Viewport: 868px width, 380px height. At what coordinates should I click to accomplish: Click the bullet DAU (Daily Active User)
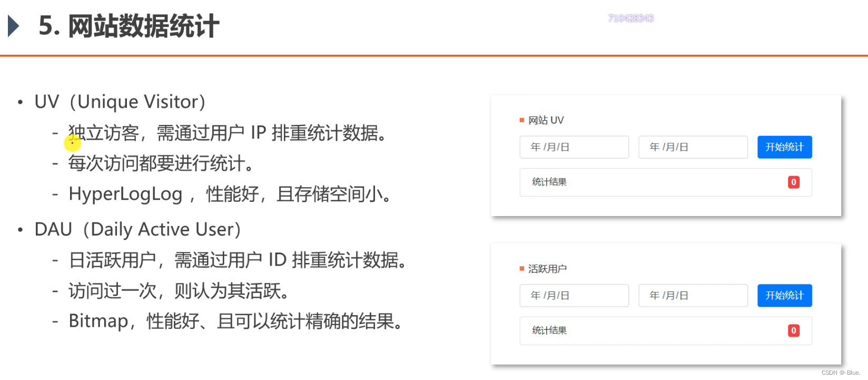[137, 229]
